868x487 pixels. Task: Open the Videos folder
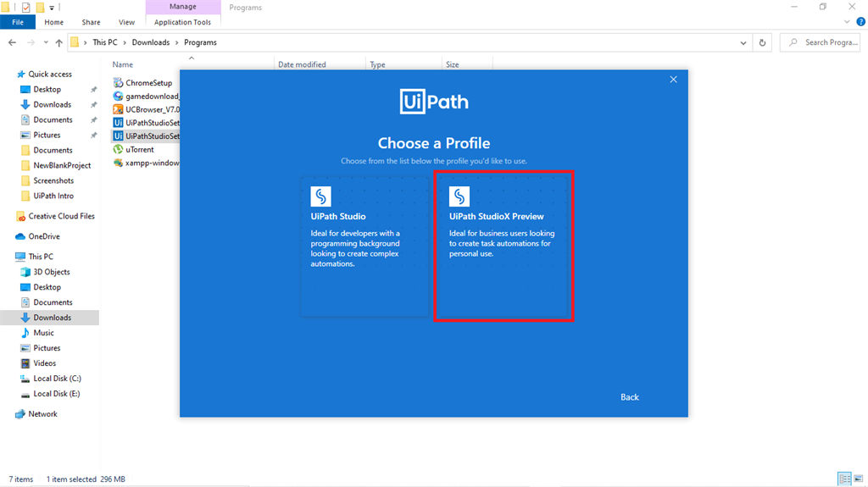click(44, 363)
